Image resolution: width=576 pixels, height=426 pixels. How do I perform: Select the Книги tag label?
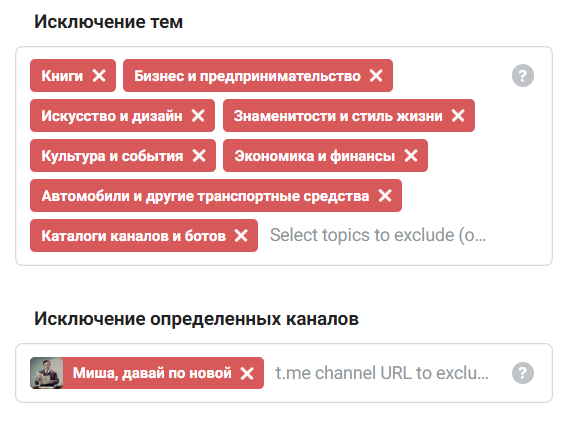62,76
